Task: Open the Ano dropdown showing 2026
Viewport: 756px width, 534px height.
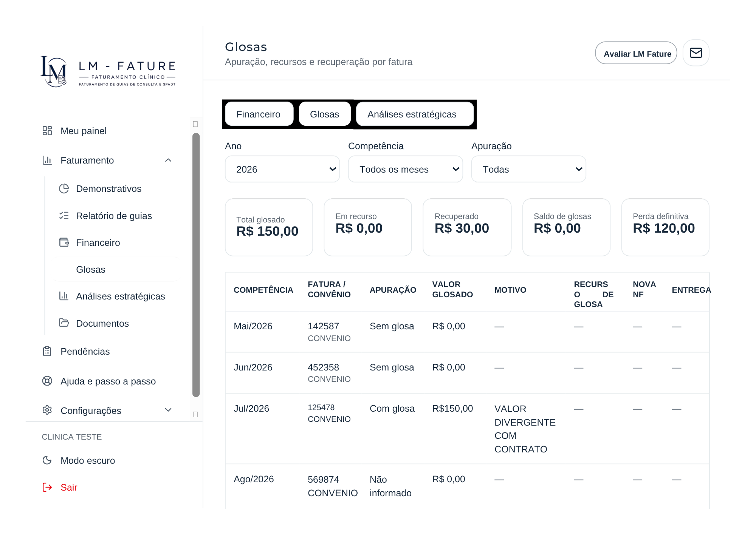Action: click(x=282, y=169)
